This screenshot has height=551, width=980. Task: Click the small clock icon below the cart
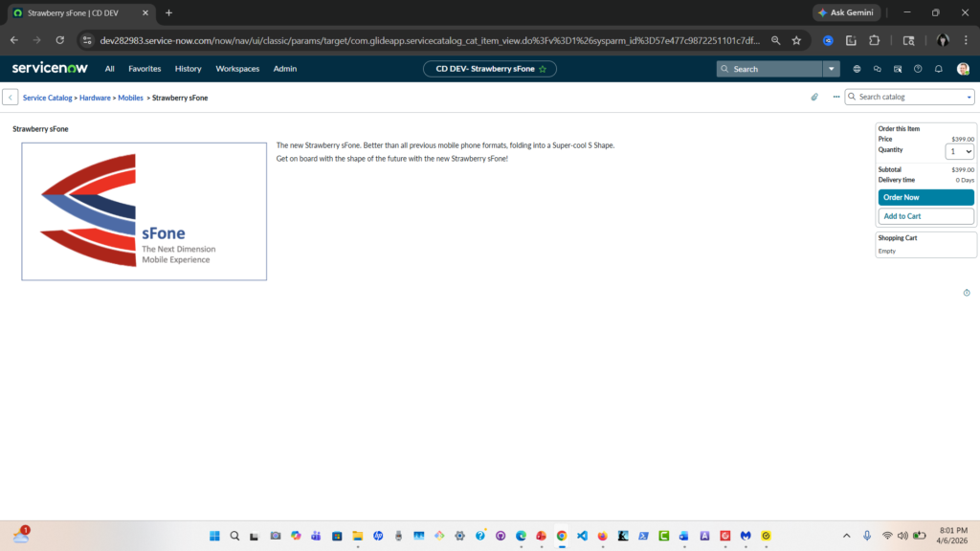coord(967,293)
